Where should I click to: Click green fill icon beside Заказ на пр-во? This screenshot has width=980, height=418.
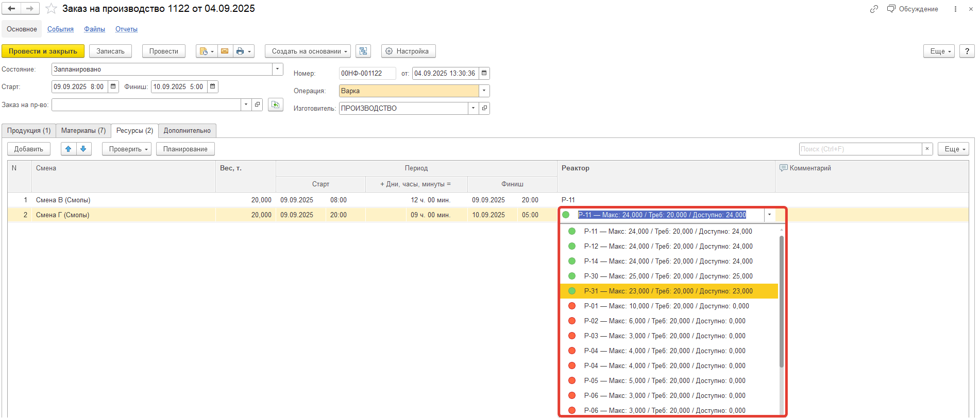[276, 105]
